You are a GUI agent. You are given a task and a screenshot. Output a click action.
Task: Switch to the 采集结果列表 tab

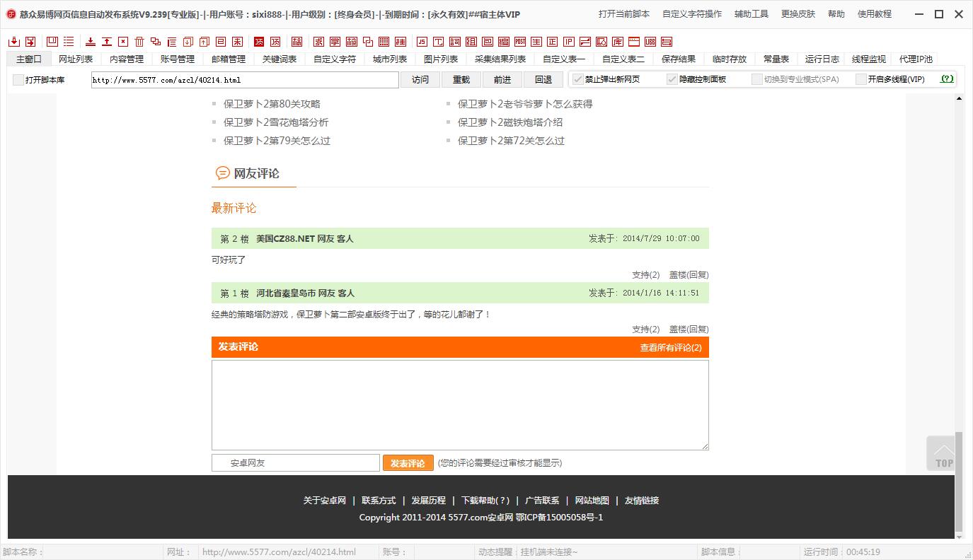(500, 59)
